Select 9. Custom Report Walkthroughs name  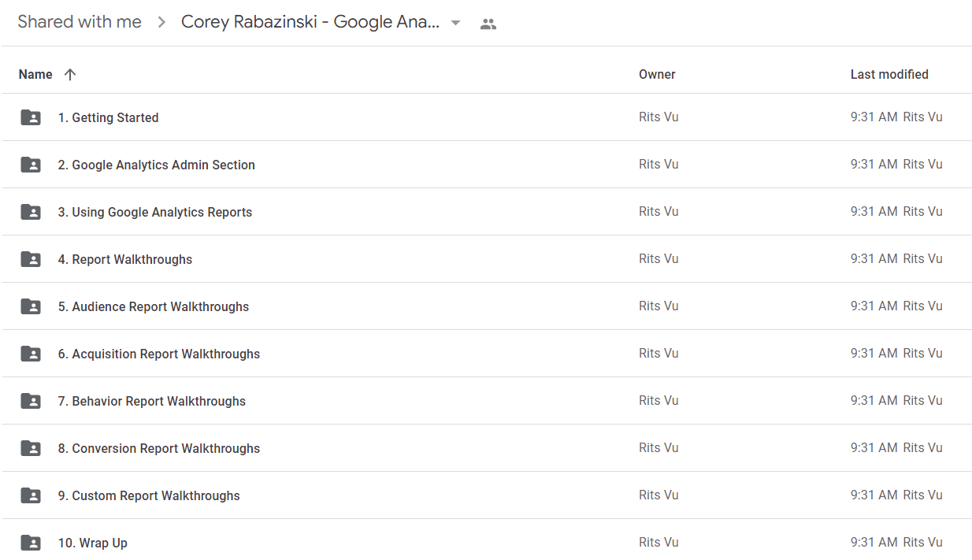point(149,495)
